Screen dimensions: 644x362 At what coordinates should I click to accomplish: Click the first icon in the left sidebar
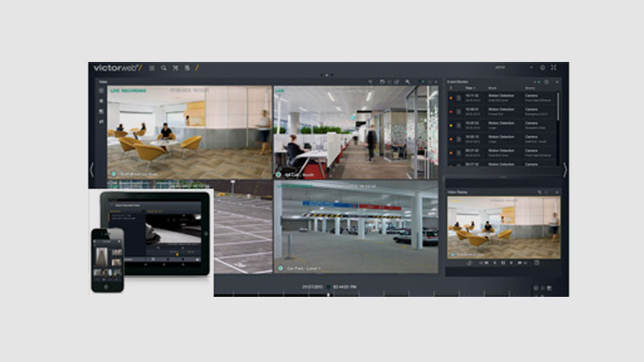pos(101,91)
